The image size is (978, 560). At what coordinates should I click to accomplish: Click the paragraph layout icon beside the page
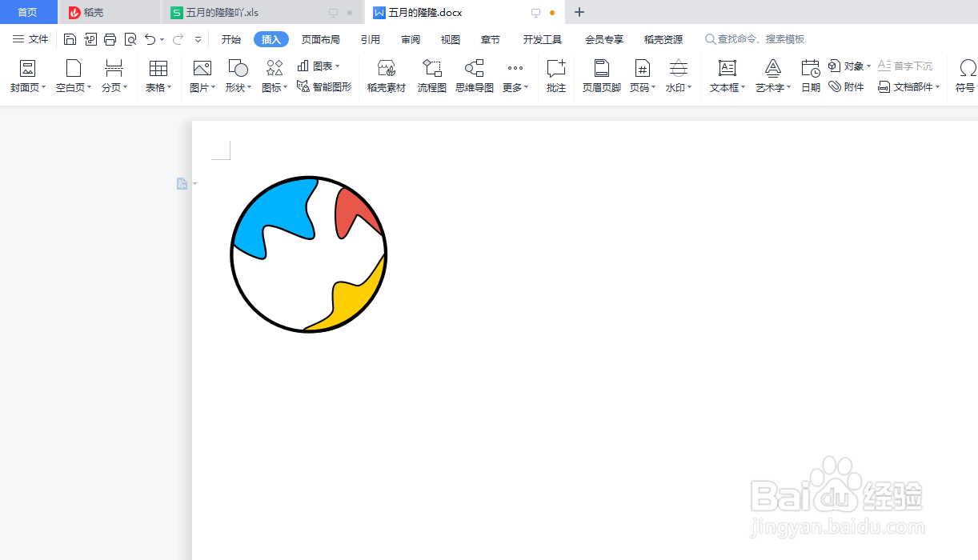[182, 184]
